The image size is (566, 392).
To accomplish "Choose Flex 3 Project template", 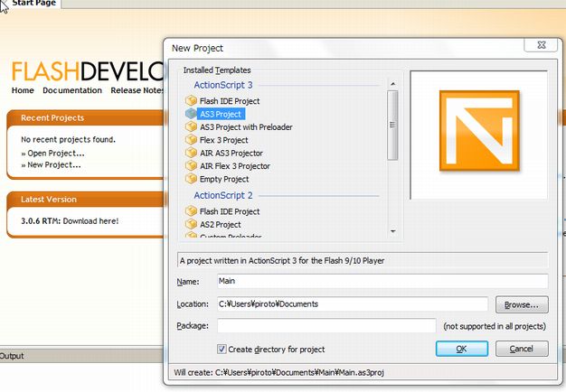I will tap(224, 140).
